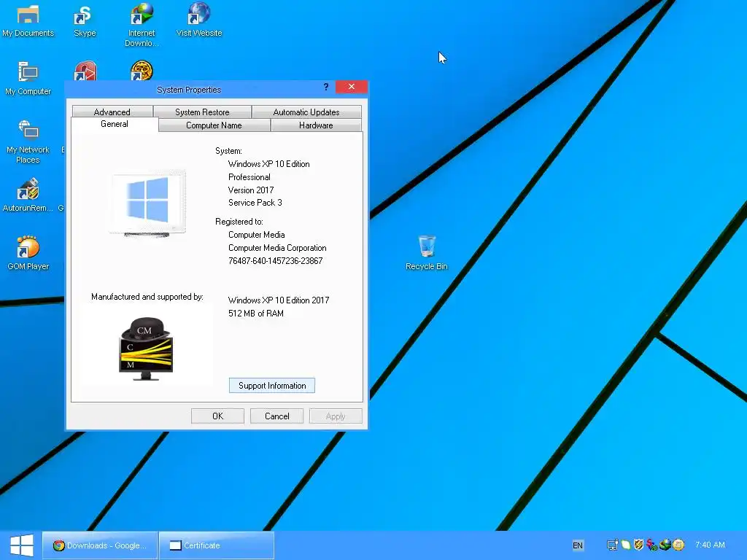Open the Computer Name tab
Screen dimensions: 747x560
pyautogui.click(x=214, y=125)
